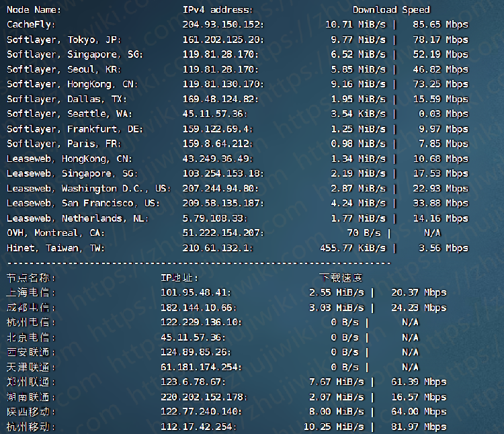Click IP address 169.48.124.82
Image resolution: width=504 pixels, height=434 pixels.
click(x=220, y=99)
